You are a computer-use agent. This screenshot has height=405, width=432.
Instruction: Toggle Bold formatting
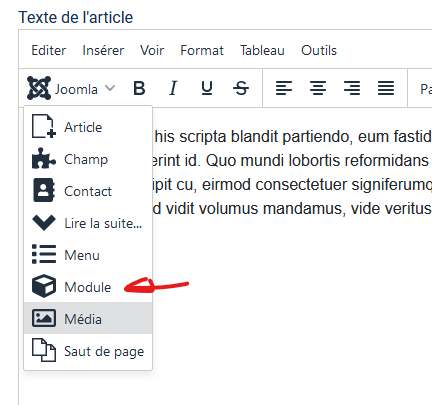click(x=139, y=88)
